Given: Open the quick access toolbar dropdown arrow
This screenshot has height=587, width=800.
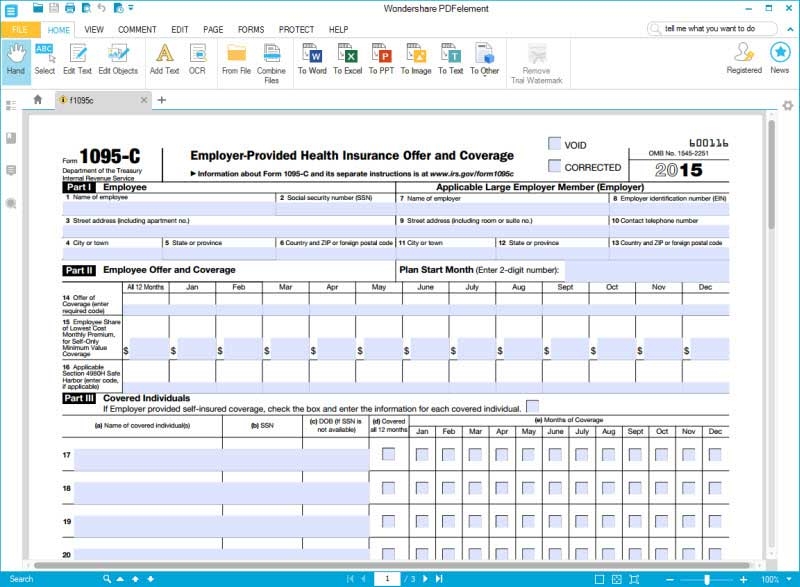Looking at the screenshot, I should click(133, 8).
